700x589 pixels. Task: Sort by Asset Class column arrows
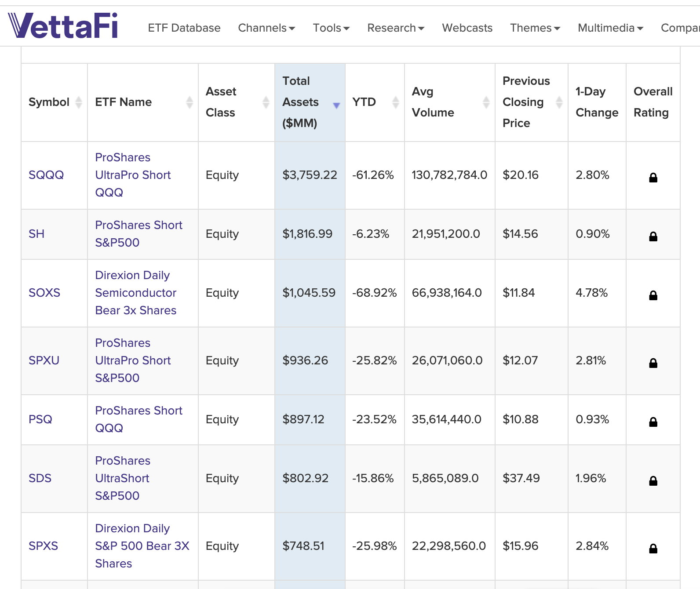click(x=266, y=102)
